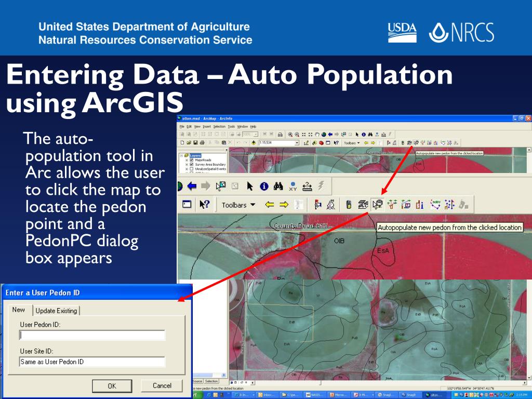The width and height of the screenshot is (532, 399).
Task: Click the Open folder icon in Standard toolbar
Action: click(189, 142)
